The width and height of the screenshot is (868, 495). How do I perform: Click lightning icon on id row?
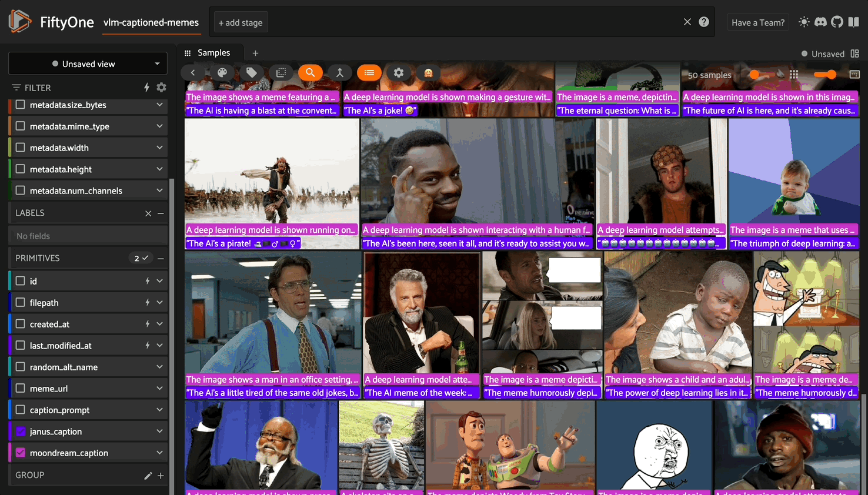tap(147, 281)
